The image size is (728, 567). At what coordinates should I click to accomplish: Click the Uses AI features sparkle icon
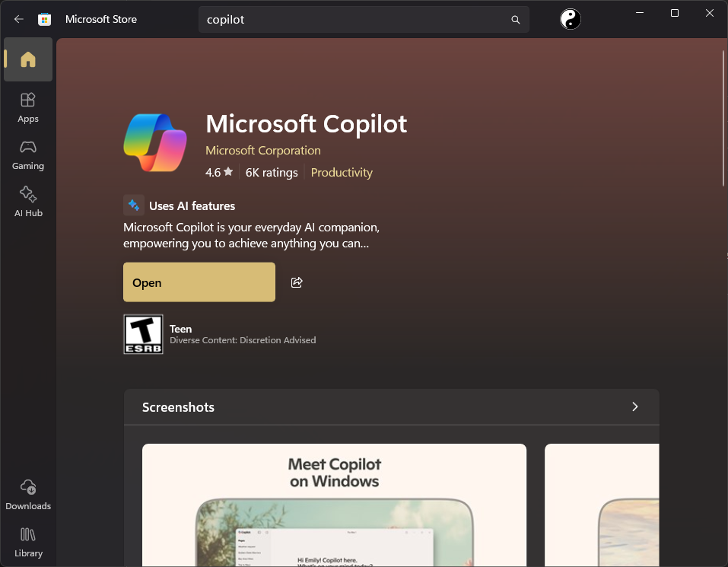point(134,205)
